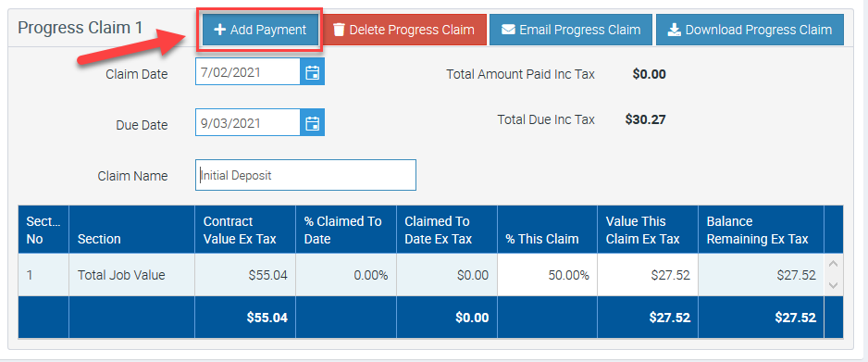Click the plus icon on Add Payment
The width and height of the screenshot is (868, 362).
coord(219,30)
